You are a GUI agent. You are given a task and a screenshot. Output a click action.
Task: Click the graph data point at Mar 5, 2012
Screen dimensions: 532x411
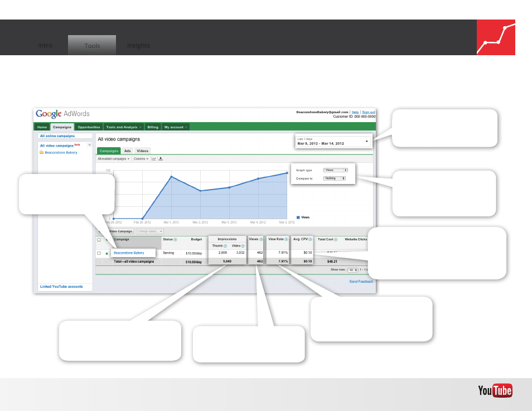287,173
